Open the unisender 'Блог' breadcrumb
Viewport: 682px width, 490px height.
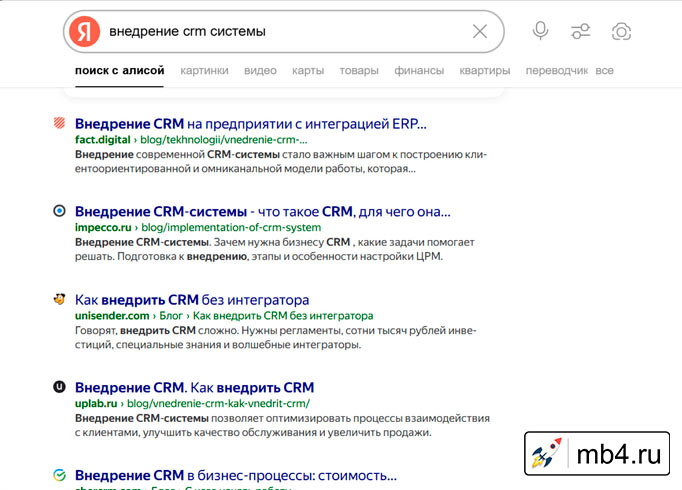coord(171,316)
